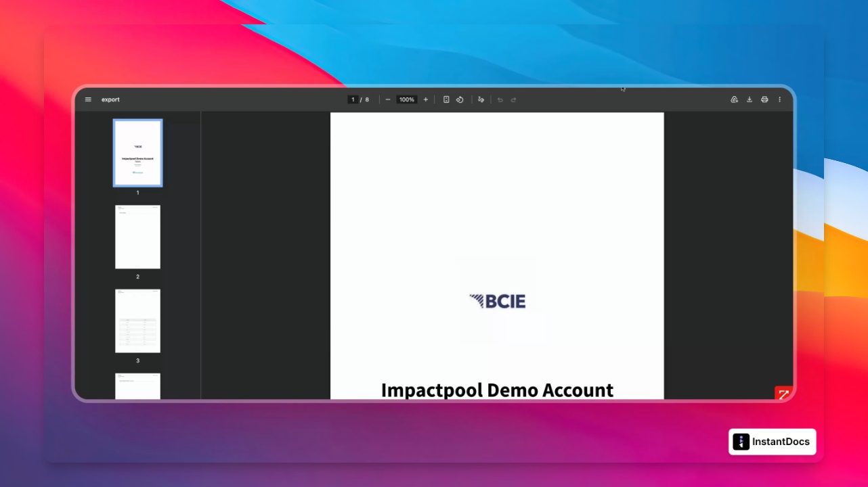Zoom in with the plus button
This screenshot has width=868, height=487.
click(x=426, y=99)
